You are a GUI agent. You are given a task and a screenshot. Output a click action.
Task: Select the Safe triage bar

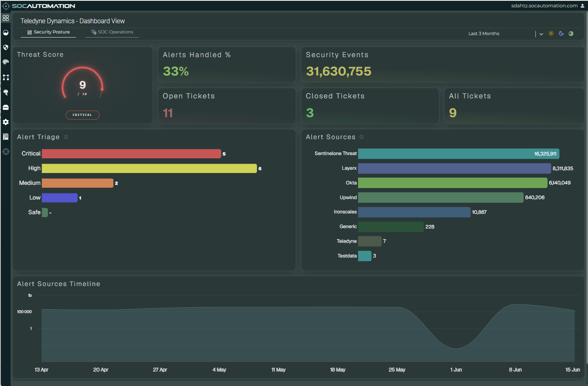click(45, 212)
